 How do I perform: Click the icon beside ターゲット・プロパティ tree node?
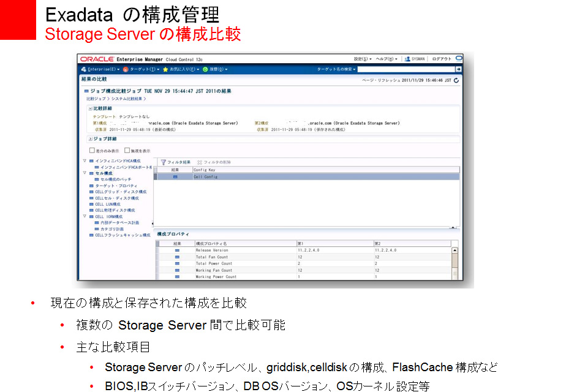pyautogui.click(x=91, y=186)
